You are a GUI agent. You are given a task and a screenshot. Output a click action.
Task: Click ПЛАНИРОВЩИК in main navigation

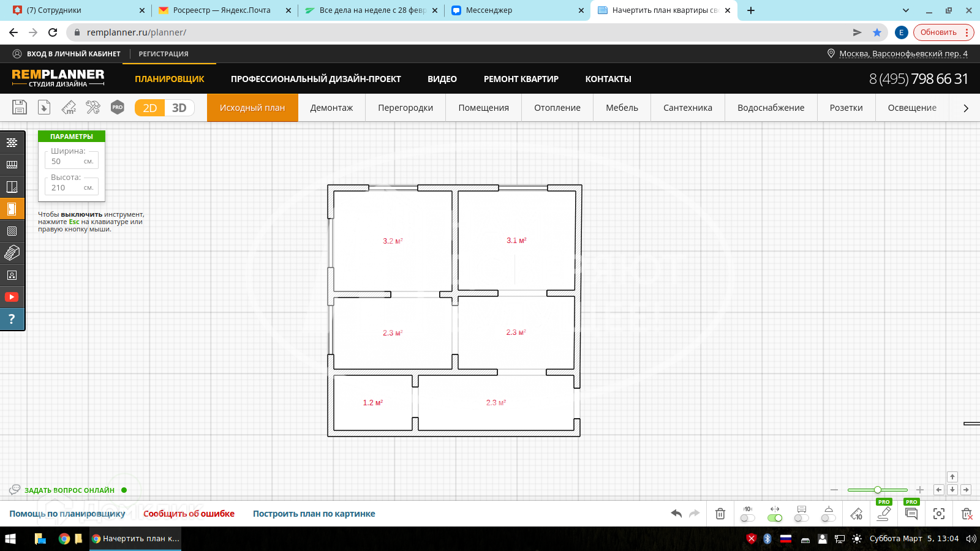170,79
